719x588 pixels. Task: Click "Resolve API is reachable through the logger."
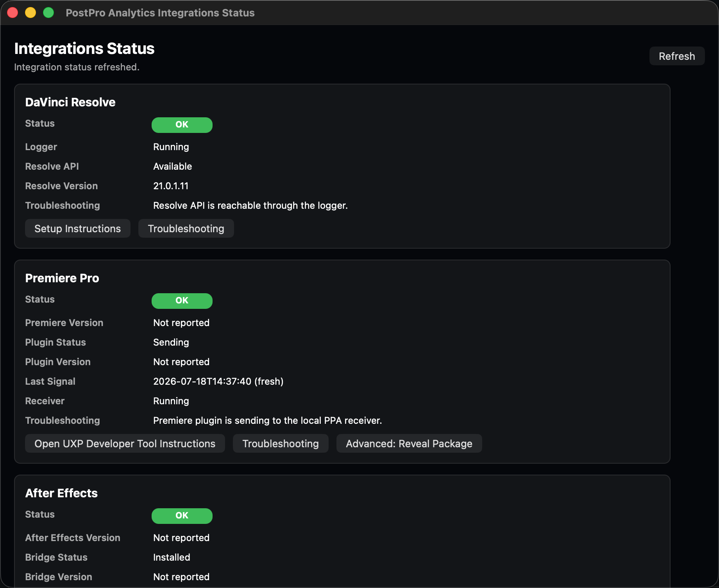[x=250, y=206]
